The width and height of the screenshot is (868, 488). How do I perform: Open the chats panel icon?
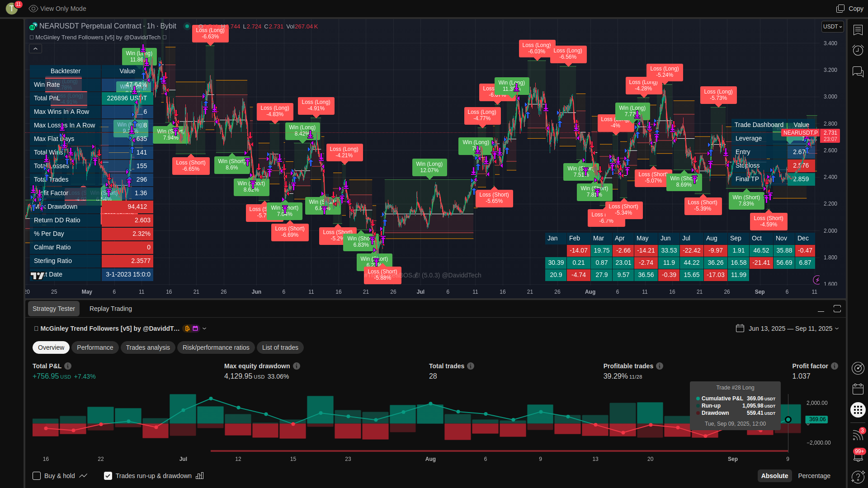858,71
